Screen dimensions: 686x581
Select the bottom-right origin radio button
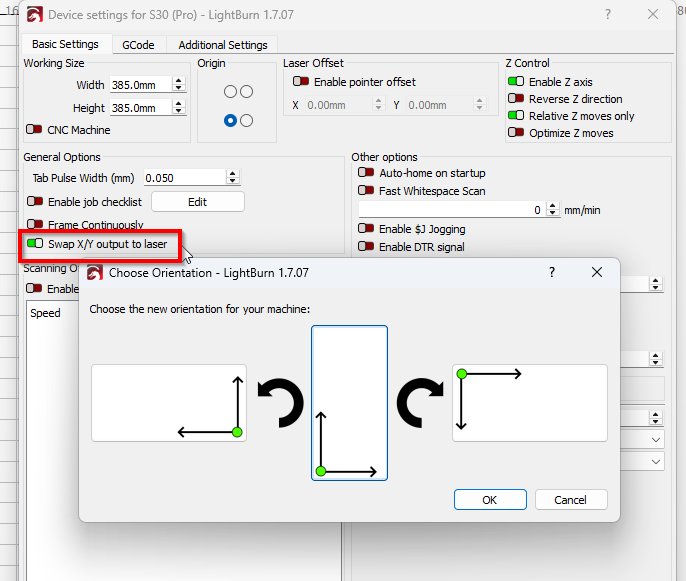click(x=247, y=120)
